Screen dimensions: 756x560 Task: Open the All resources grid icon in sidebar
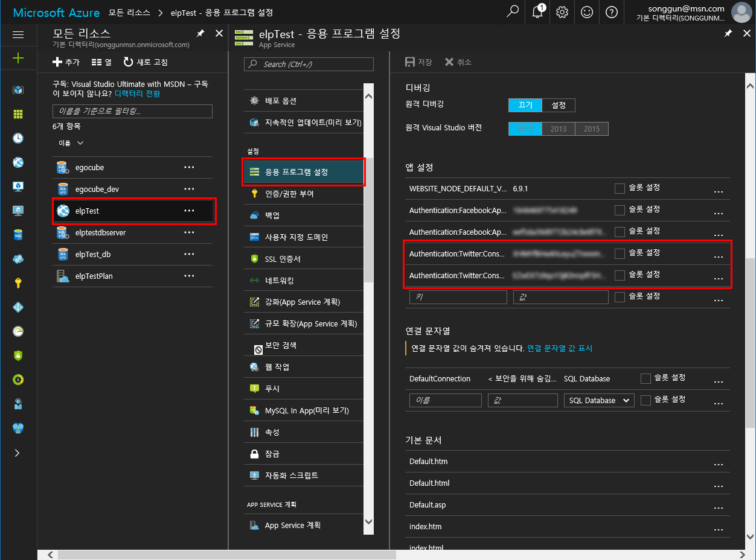pos(18,114)
